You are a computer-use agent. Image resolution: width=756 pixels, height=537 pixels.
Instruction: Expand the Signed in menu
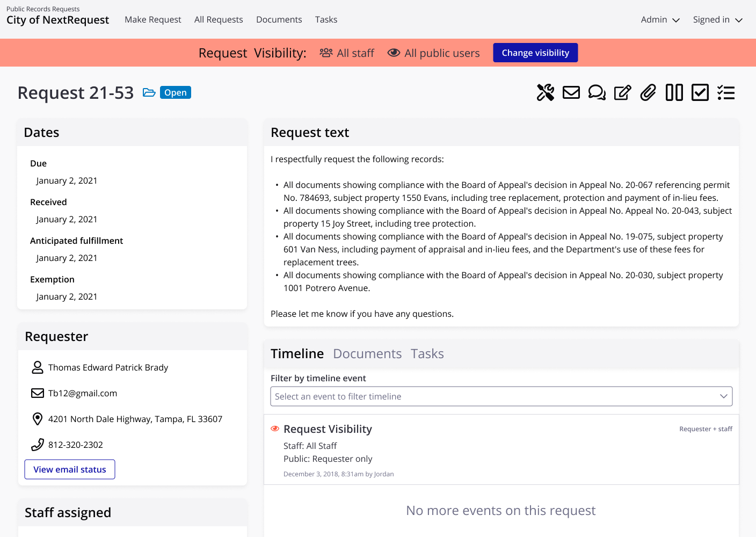pyautogui.click(x=717, y=19)
